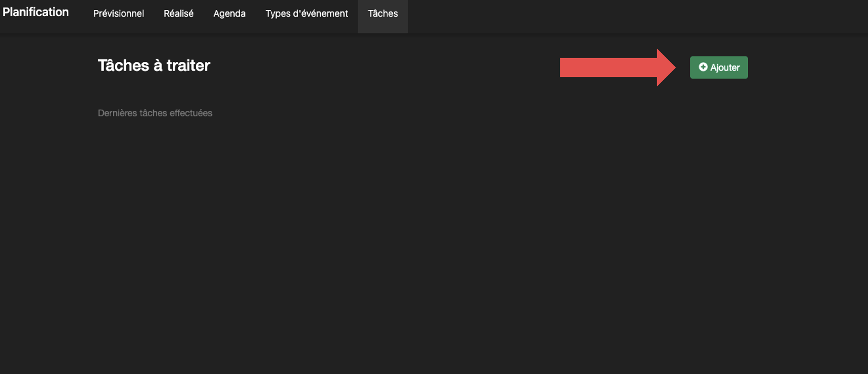Click the word "traiter" in the page heading

tap(188, 65)
